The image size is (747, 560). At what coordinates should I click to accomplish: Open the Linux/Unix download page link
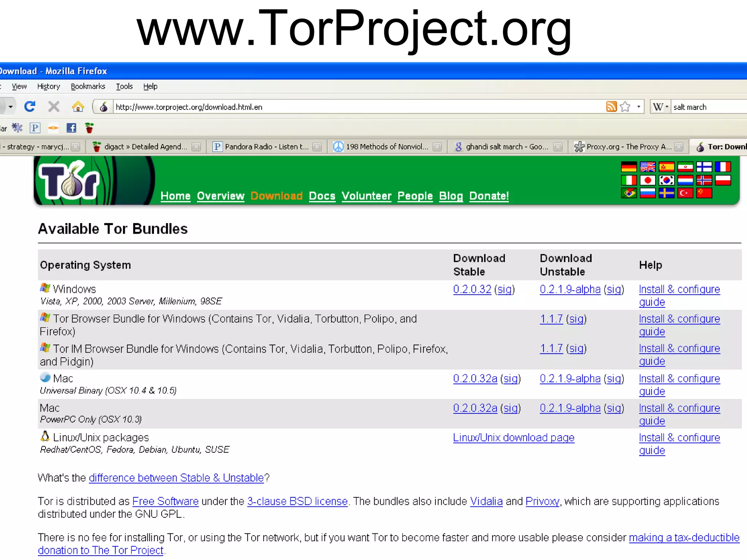514,437
